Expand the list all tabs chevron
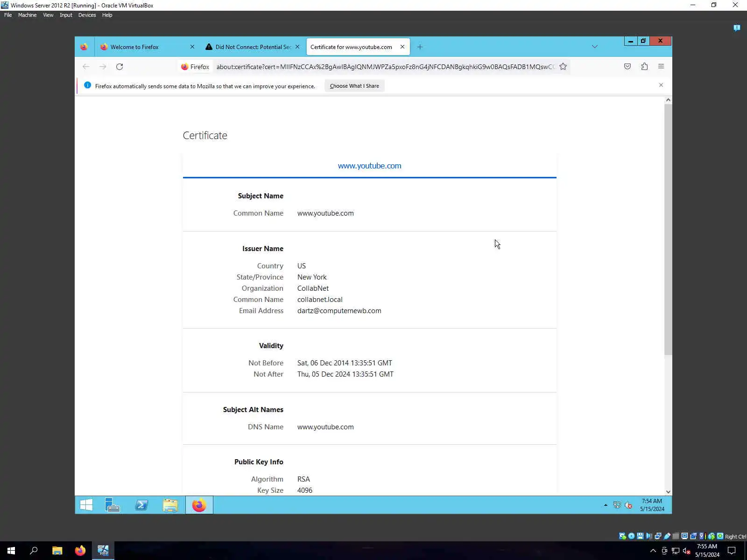 pos(594,47)
